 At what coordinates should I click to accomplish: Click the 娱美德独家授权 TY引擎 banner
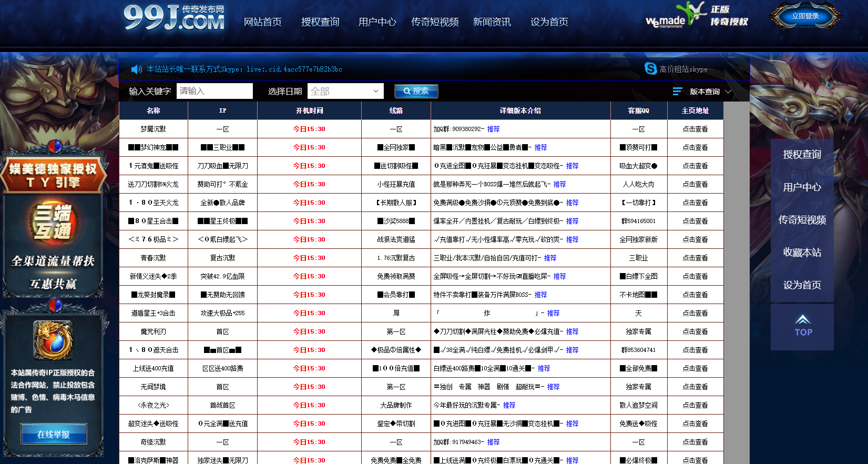(x=53, y=176)
